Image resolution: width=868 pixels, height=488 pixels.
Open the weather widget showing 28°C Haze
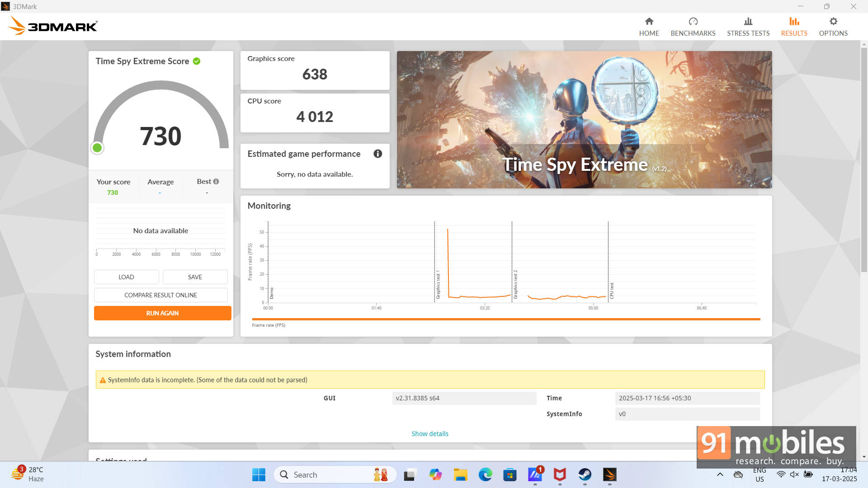pyautogui.click(x=28, y=474)
